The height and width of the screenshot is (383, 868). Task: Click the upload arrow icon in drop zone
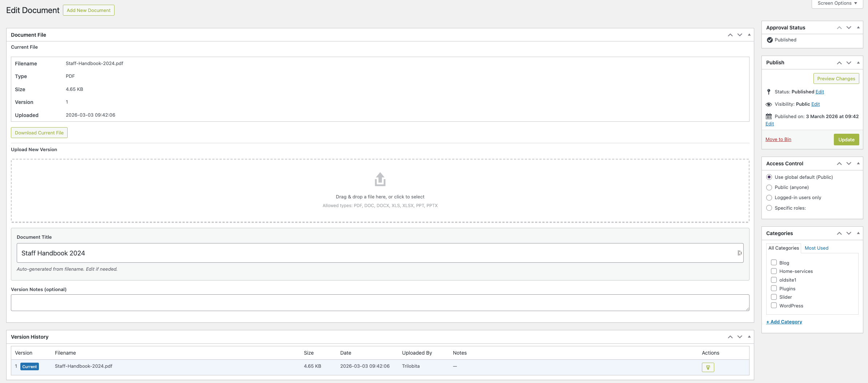[x=380, y=179]
